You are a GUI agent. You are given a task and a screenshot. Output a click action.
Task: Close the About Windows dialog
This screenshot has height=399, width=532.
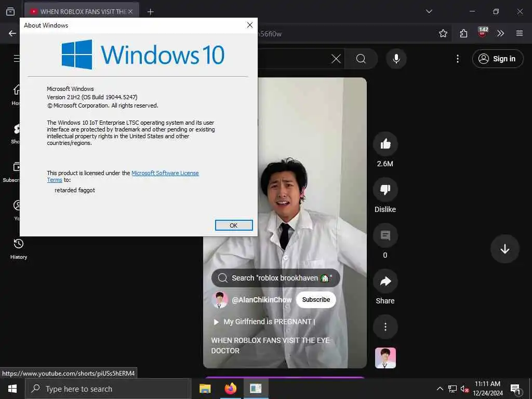point(250,25)
